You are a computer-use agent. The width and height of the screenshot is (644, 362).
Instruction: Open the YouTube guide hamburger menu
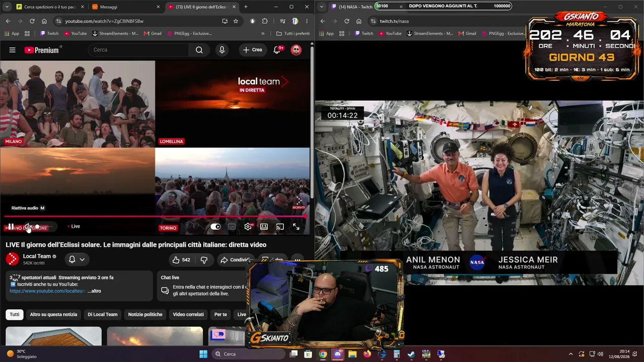[13, 50]
